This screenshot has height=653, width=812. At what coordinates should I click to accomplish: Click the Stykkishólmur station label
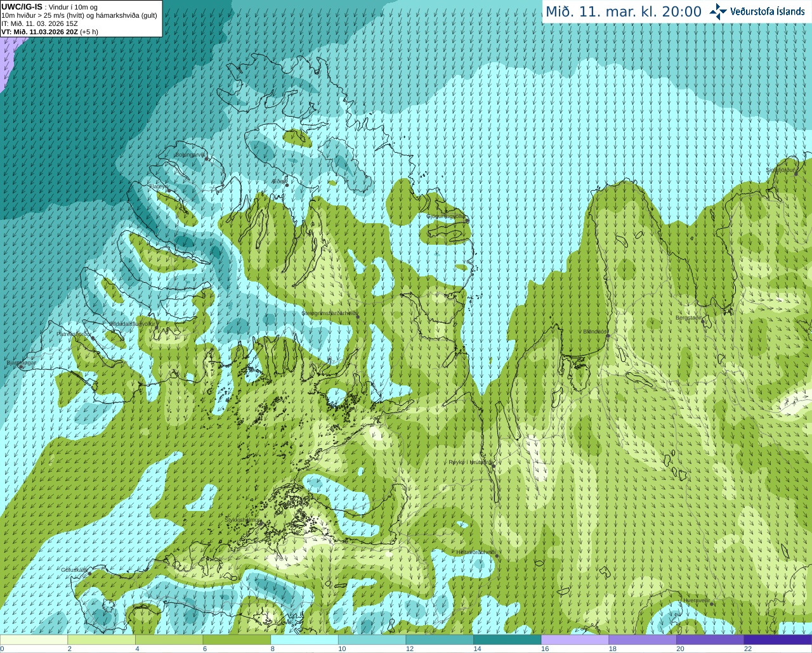click(242, 520)
